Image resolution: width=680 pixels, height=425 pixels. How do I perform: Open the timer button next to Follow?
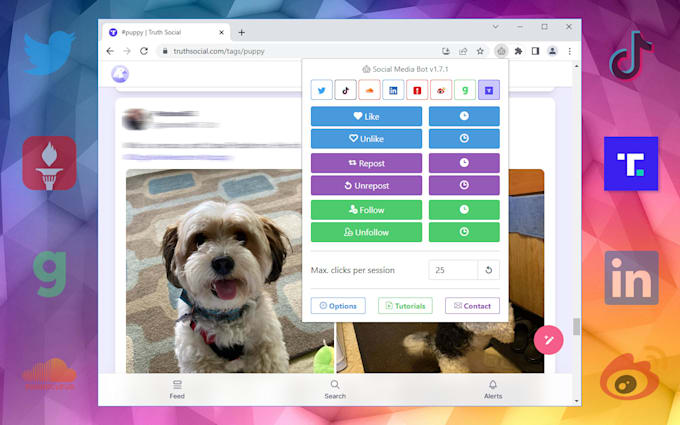(x=464, y=210)
